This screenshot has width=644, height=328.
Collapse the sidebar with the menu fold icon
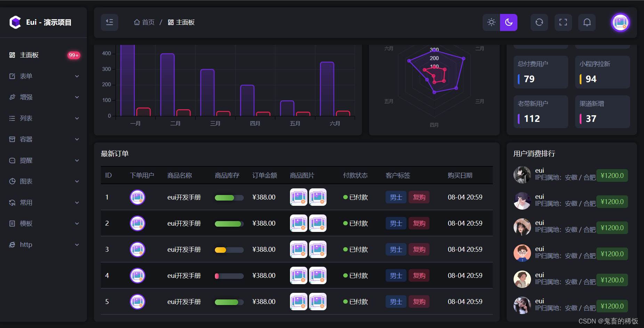click(x=110, y=22)
